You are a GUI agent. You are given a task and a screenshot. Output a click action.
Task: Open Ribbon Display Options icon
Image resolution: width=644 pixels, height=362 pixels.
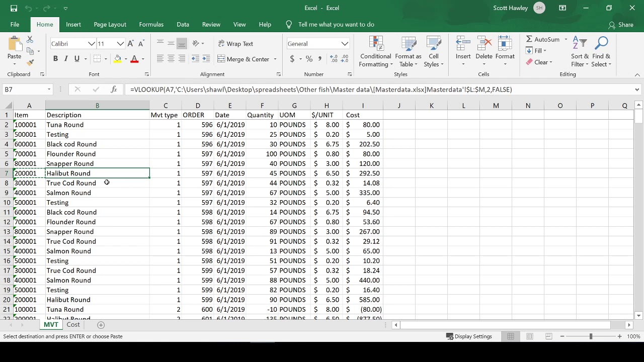(562, 8)
